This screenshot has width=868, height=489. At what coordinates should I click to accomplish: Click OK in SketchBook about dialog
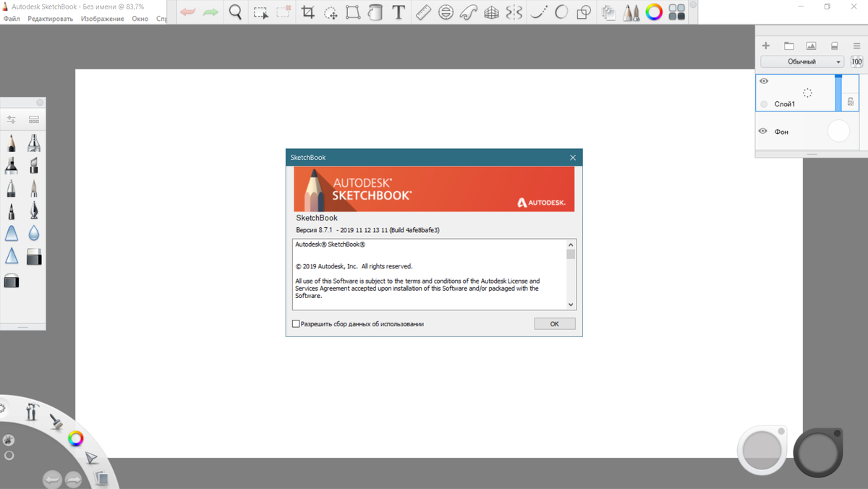click(x=555, y=324)
